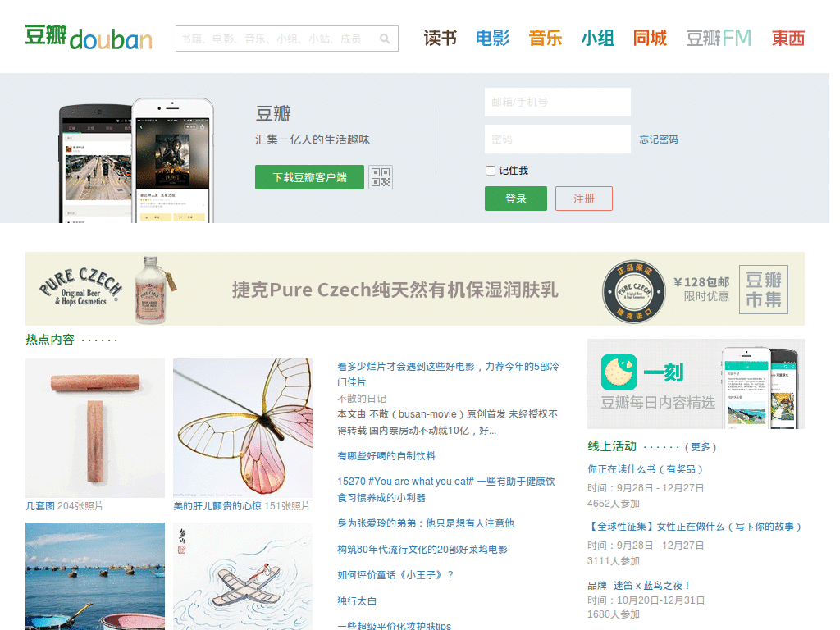840x630 pixels.
Task: Open the 你正在读什么书（有奖品） activity
Action: point(645,469)
